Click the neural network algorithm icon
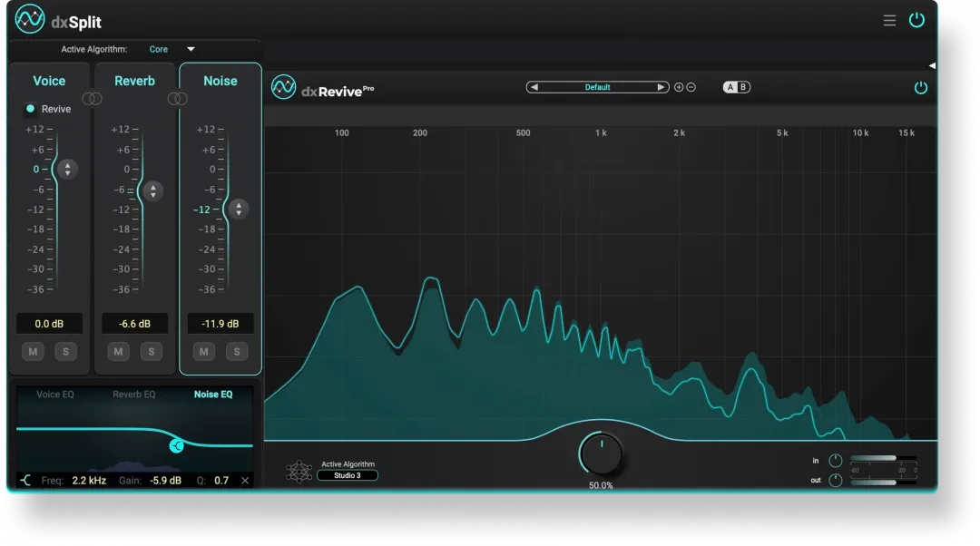 click(x=299, y=471)
